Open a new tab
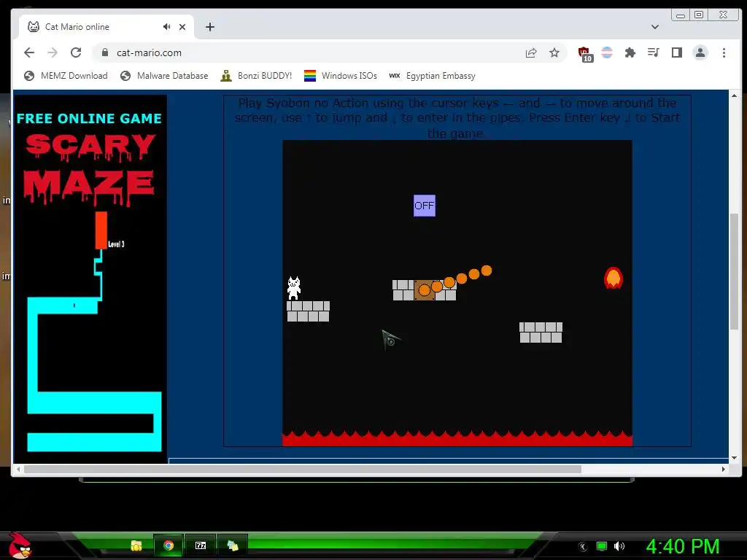 (210, 27)
